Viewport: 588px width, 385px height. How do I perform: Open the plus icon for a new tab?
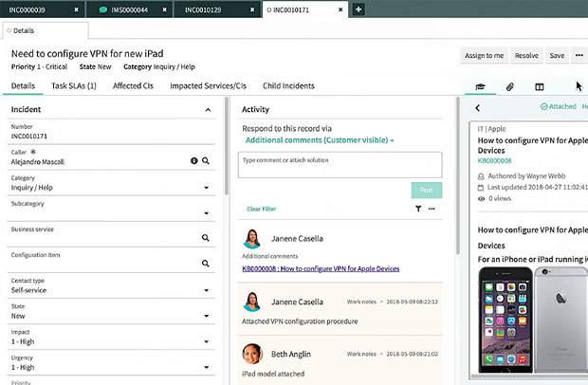(358, 9)
